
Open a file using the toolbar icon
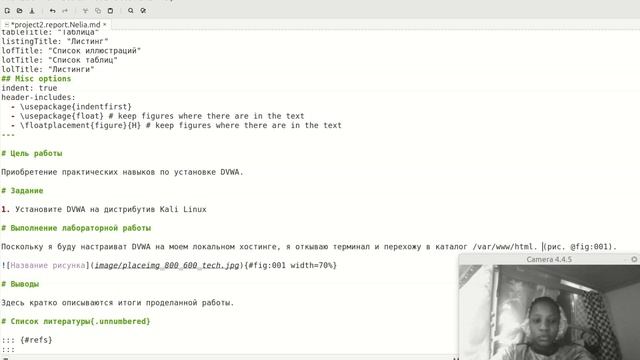(20, 11)
